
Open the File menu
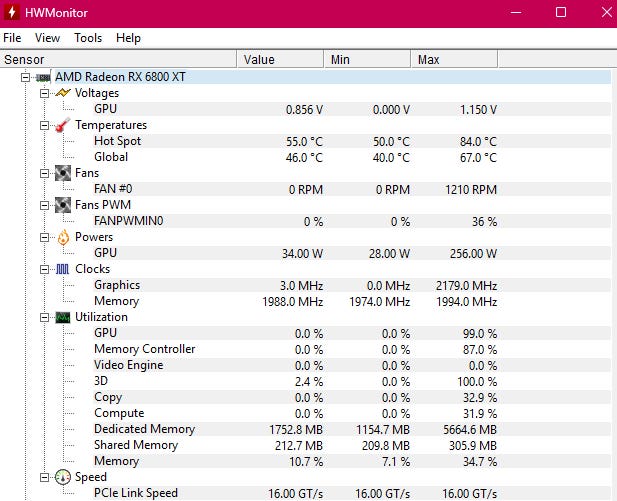12,38
